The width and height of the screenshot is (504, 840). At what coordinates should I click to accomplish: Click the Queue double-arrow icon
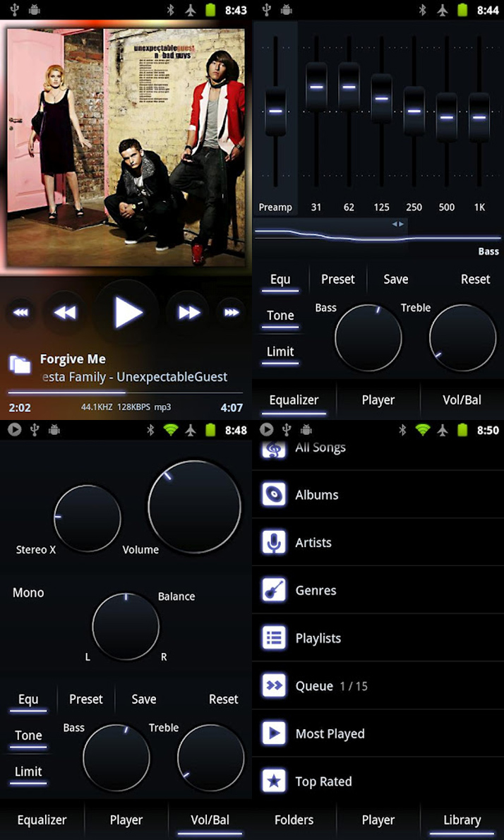click(274, 685)
